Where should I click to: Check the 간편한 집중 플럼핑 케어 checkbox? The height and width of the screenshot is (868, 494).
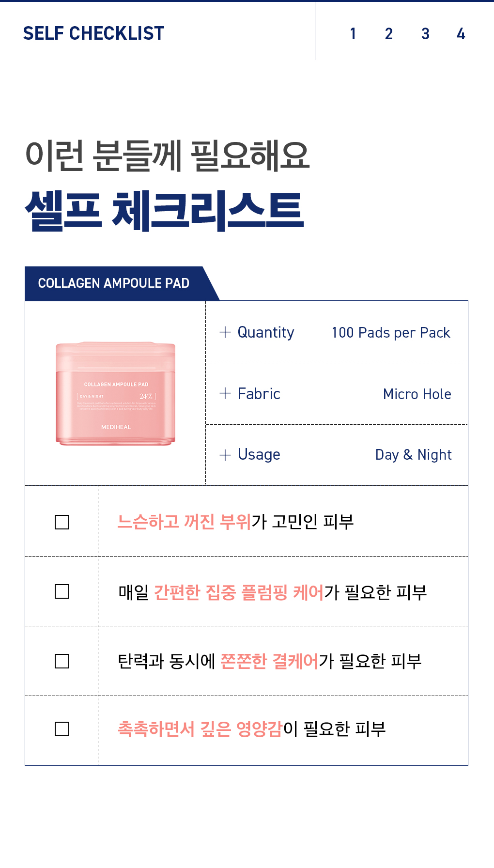point(62,591)
